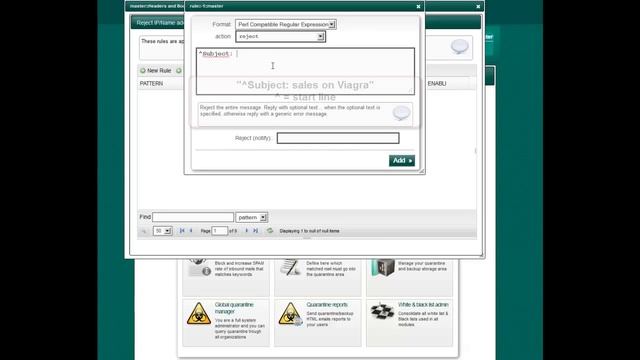Click the ENABLED column header
The image size is (640, 360).
(x=437, y=83)
